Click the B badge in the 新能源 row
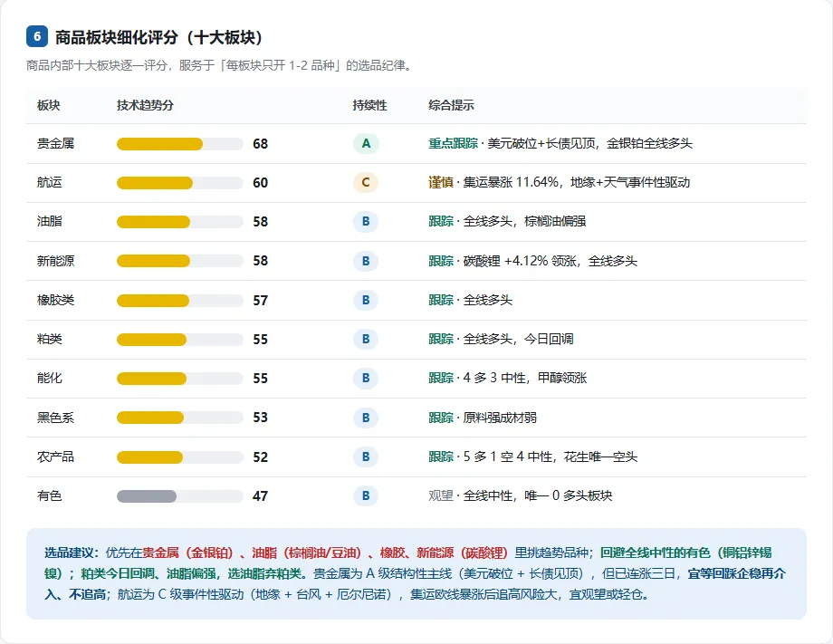 click(x=366, y=261)
